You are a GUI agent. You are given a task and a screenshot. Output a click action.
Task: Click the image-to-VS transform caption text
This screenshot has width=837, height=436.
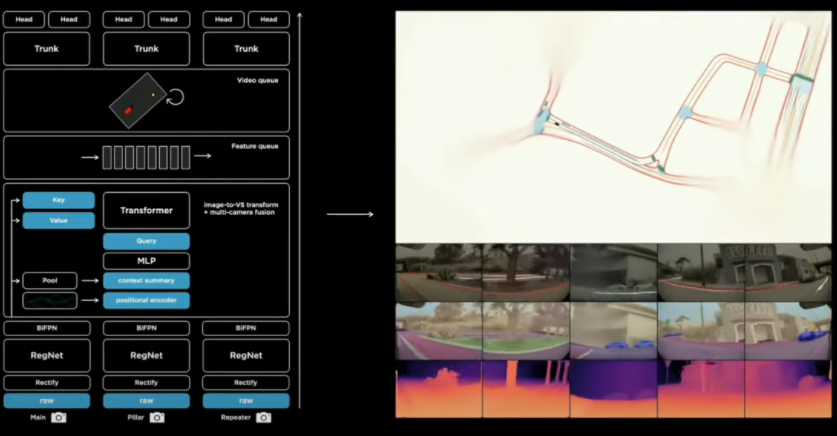[241, 209]
